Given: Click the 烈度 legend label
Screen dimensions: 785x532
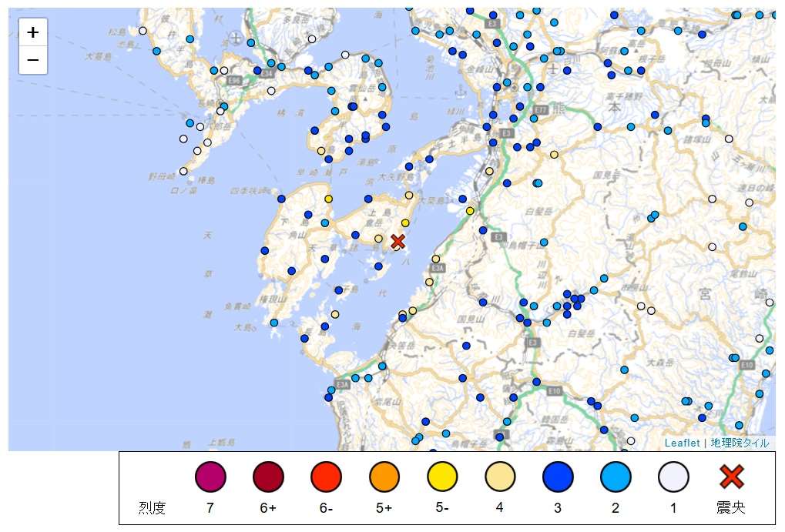Looking at the screenshot, I should [x=153, y=507].
